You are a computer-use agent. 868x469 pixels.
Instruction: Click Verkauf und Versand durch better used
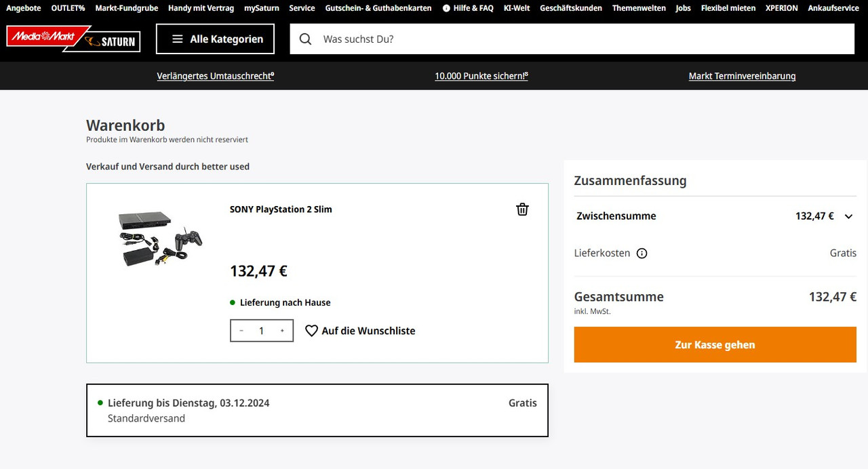(x=167, y=167)
